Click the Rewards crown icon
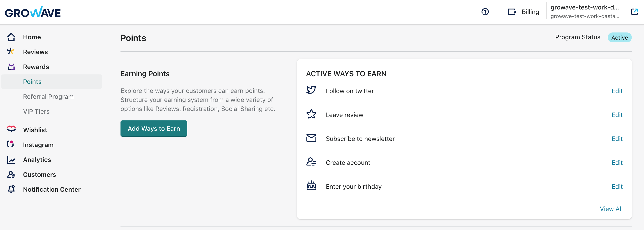Screen dimensions: 644x230 tap(11, 67)
